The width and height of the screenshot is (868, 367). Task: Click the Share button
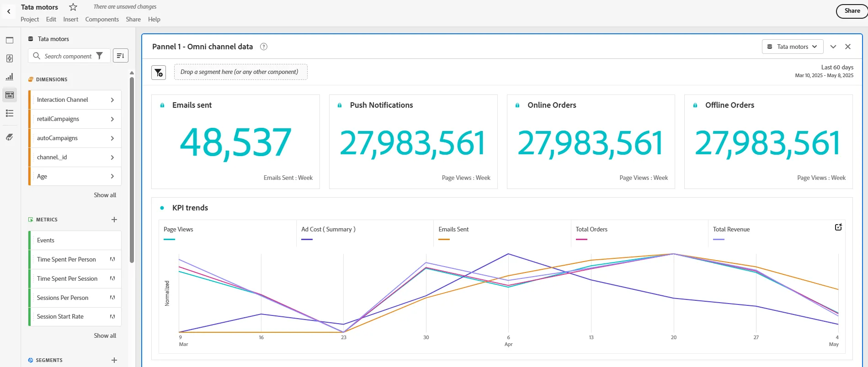pyautogui.click(x=852, y=11)
